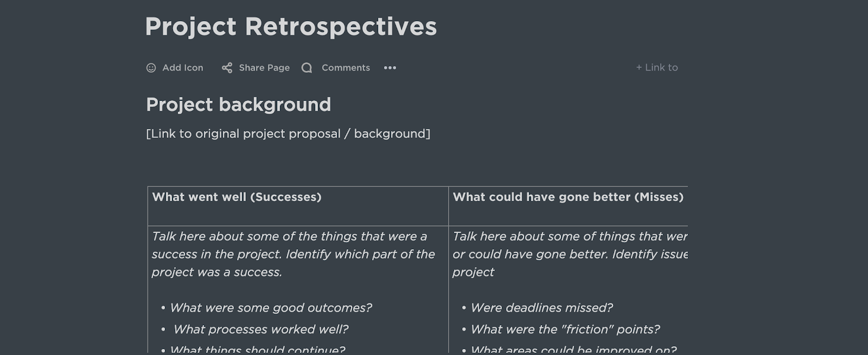Click the "What processes worked well?" bullet
The image size is (868, 355).
click(x=260, y=330)
